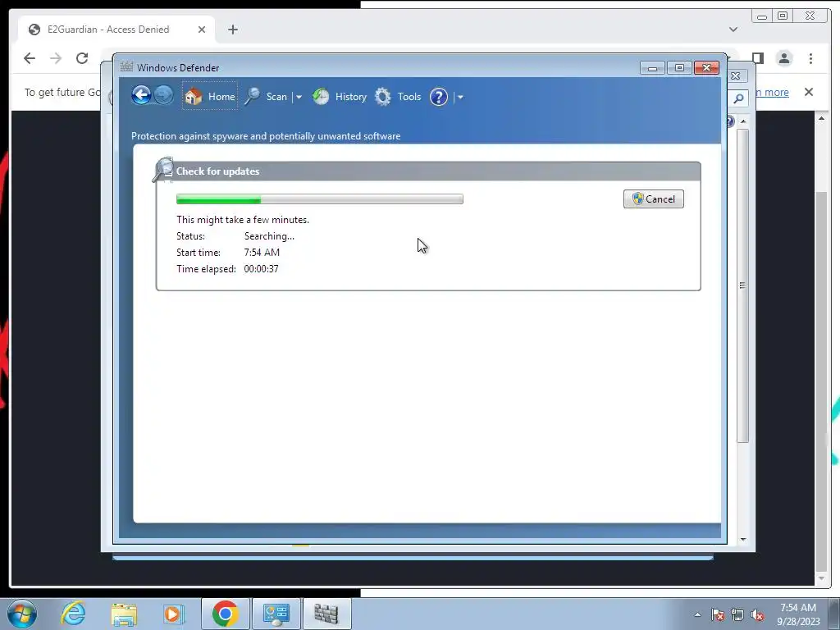Click the network icon in the tray

[737, 614]
